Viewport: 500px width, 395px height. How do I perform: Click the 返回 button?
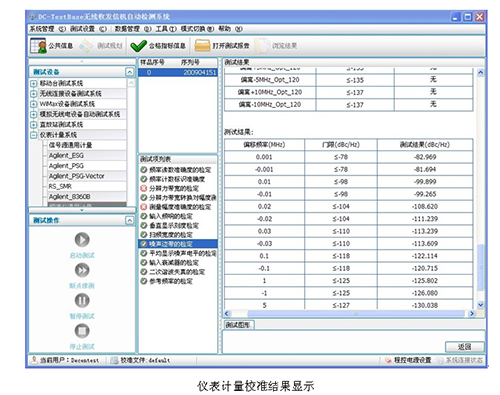click(465, 347)
